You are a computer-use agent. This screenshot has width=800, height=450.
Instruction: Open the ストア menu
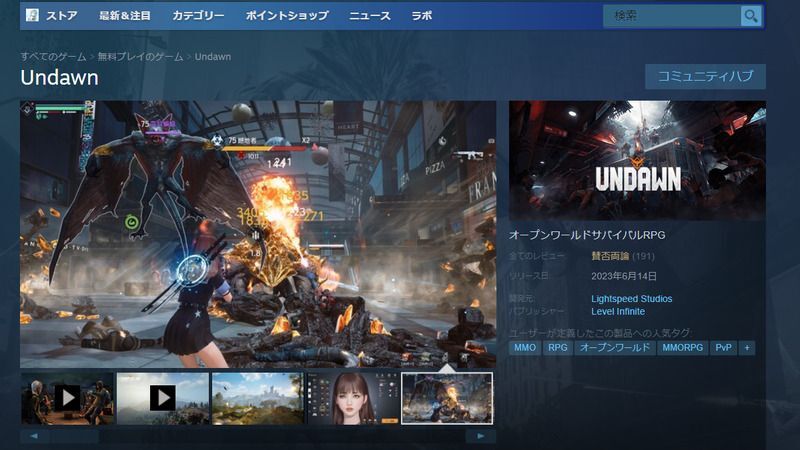click(61, 16)
